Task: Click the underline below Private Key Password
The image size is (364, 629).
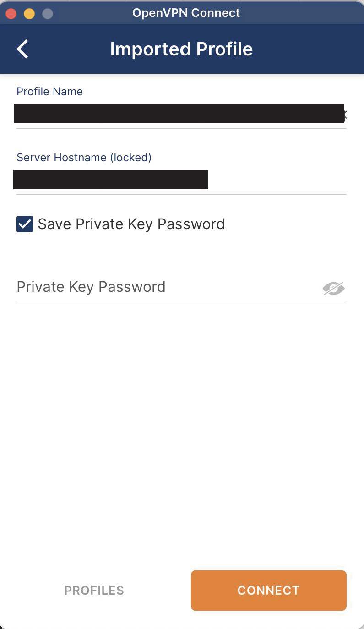Action: (181, 301)
